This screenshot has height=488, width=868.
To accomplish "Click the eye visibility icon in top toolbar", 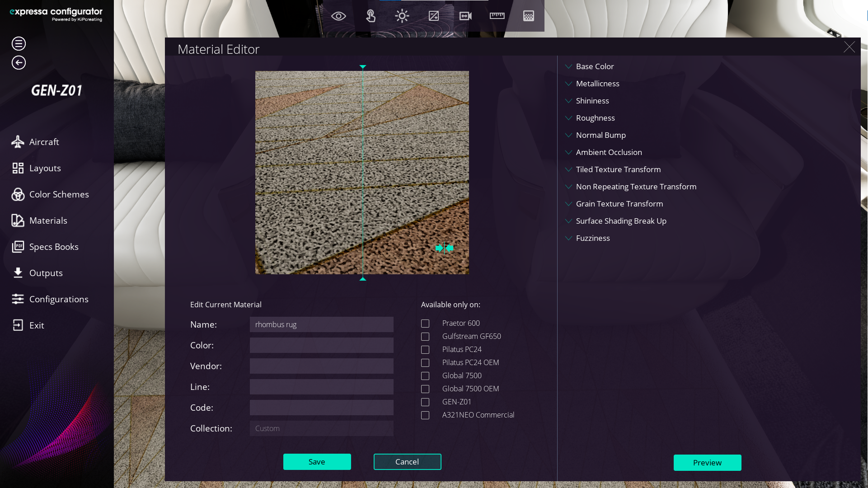I will coord(338,16).
